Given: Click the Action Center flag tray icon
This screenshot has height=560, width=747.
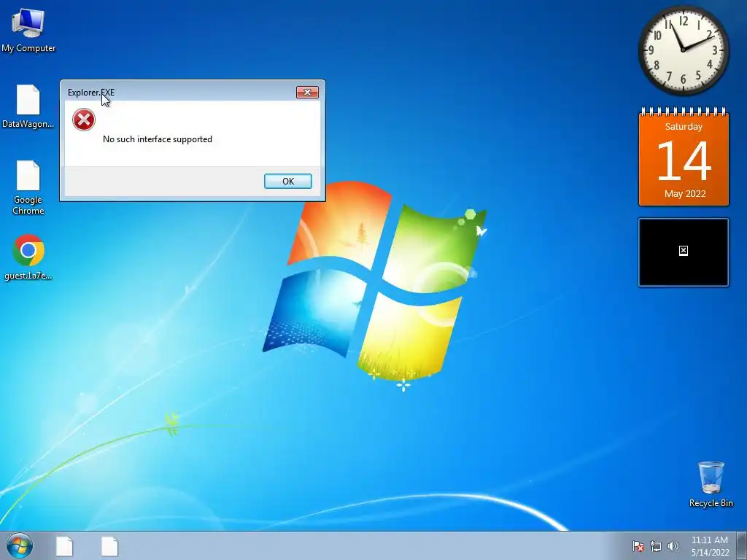Looking at the screenshot, I should (x=638, y=546).
